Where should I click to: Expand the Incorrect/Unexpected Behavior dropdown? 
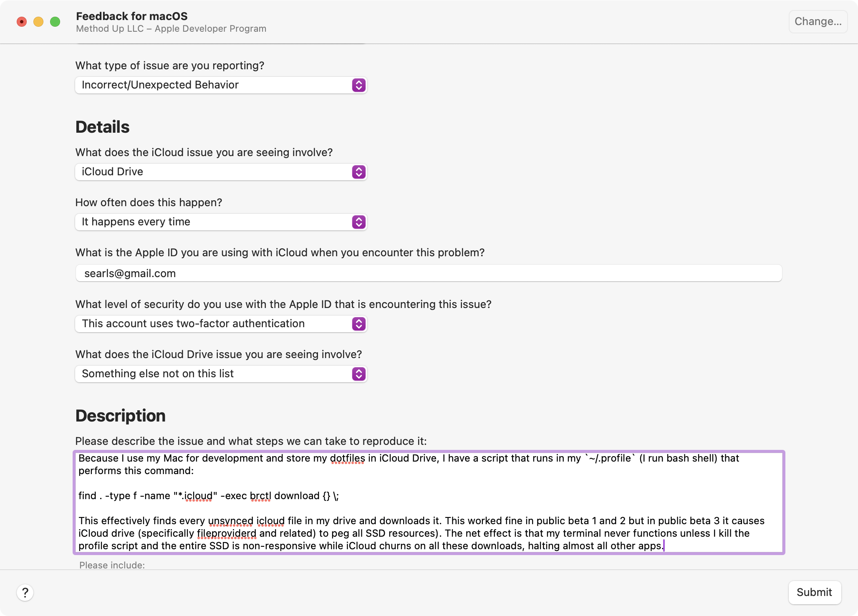(359, 85)
